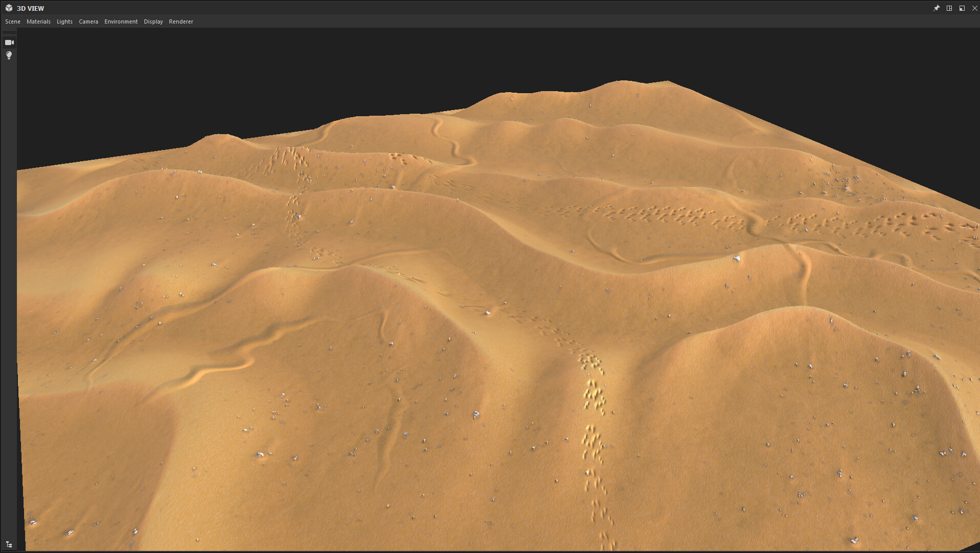The width and height of the screenshot is (980, 553).
Task: Click the drag handle above the camera icon
Action: click(9, 32)
